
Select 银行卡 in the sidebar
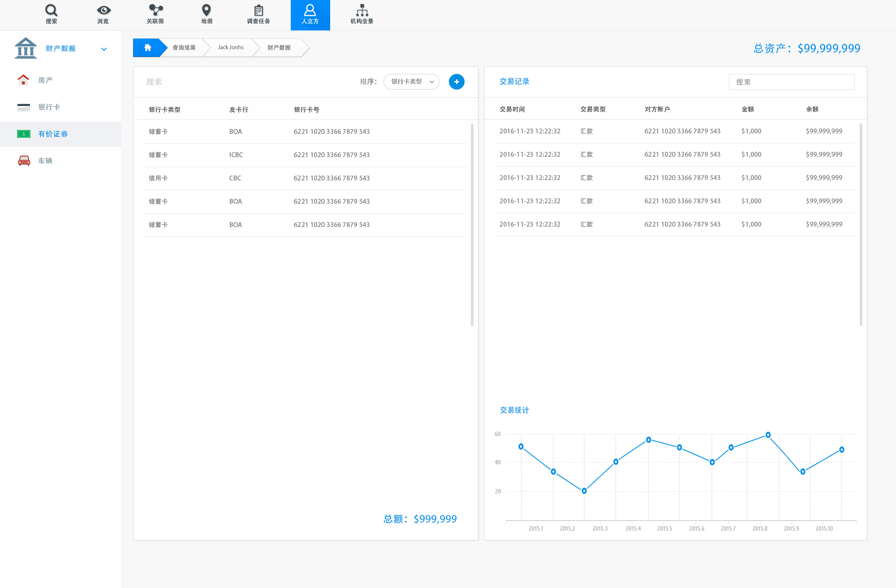(x=49, y=107)
